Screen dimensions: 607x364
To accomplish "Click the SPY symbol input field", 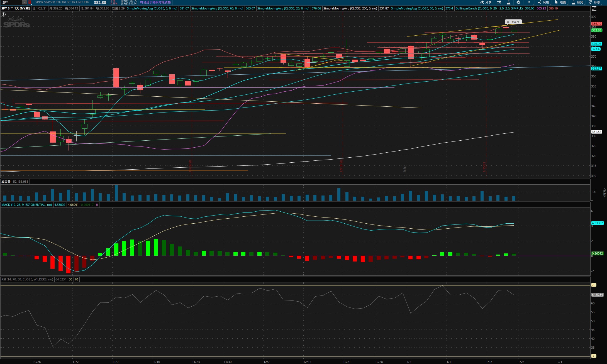I will [11, 2].
